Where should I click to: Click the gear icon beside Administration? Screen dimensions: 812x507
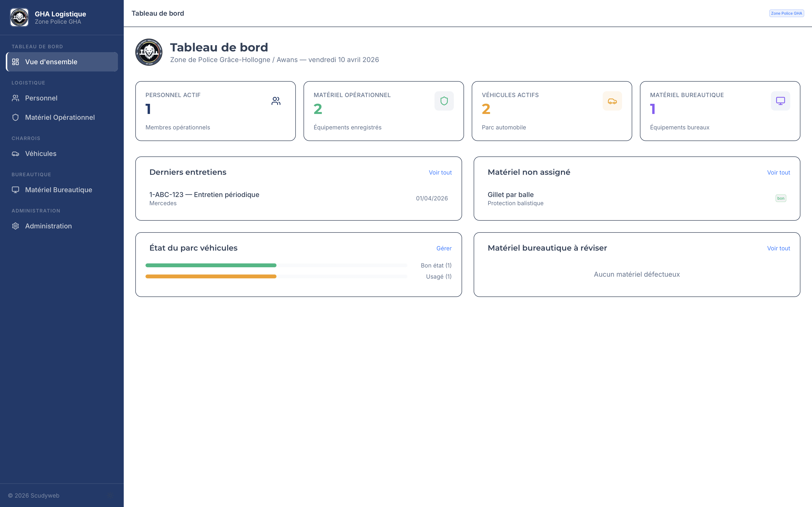15,226
